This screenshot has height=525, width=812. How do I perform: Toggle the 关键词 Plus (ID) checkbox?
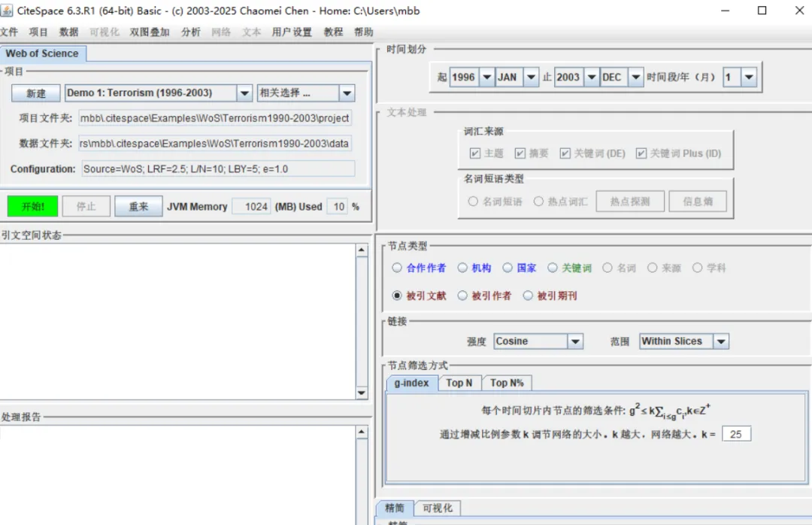coord(641,153)
